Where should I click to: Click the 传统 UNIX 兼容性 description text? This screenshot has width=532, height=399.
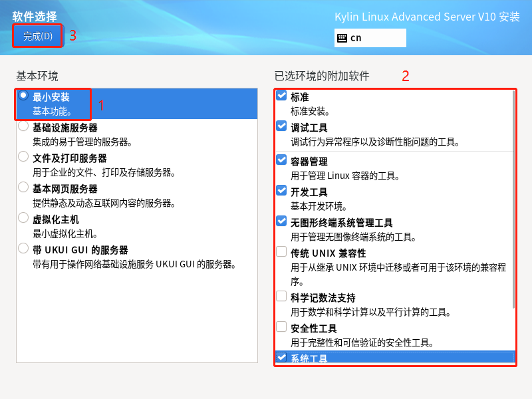pos(398,275)
